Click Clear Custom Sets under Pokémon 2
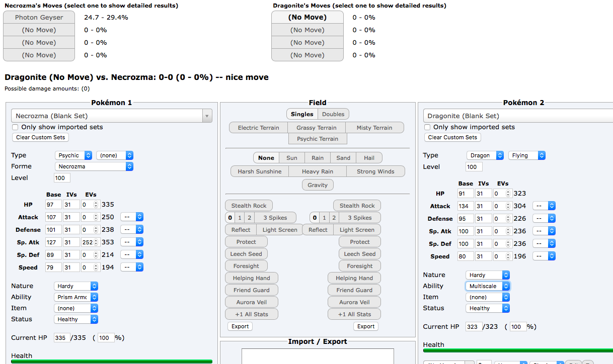This screenshot has width=613, height=364. click(x=452, y=137)
